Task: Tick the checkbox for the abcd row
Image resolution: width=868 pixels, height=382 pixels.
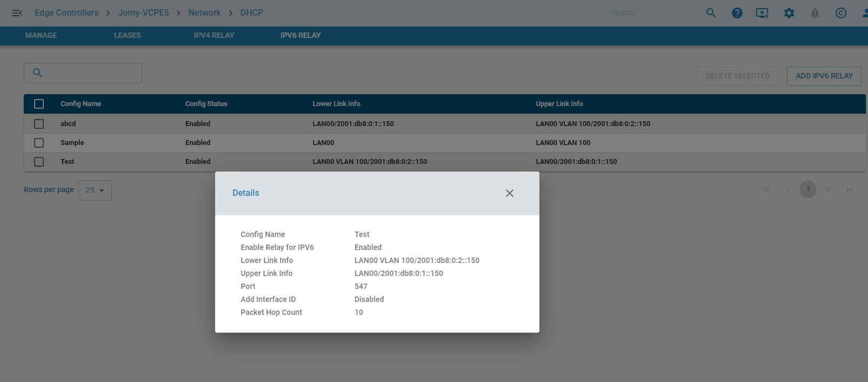Action: [x=39, y=124]
